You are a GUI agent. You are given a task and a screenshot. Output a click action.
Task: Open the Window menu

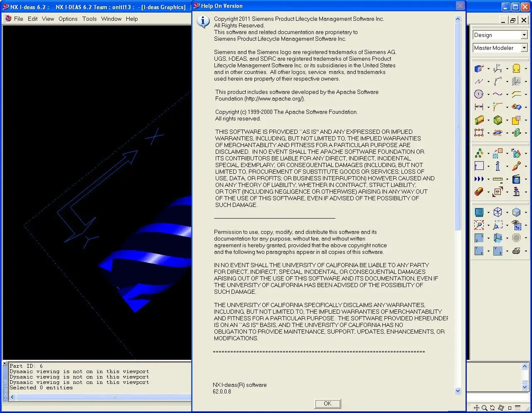[111, 19]
